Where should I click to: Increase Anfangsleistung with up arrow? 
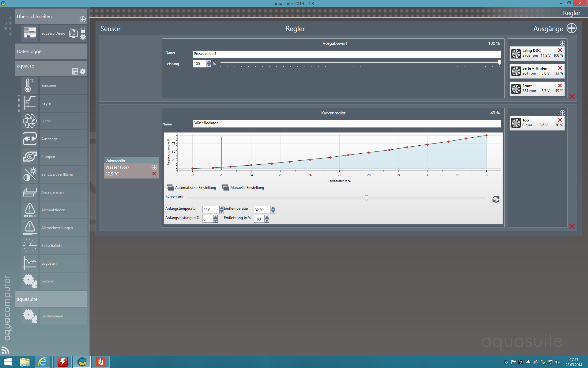pos(215,217)
